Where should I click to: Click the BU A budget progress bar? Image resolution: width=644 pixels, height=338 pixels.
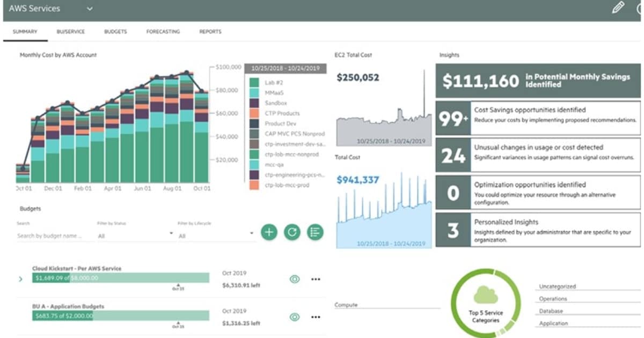click(121, 316)
